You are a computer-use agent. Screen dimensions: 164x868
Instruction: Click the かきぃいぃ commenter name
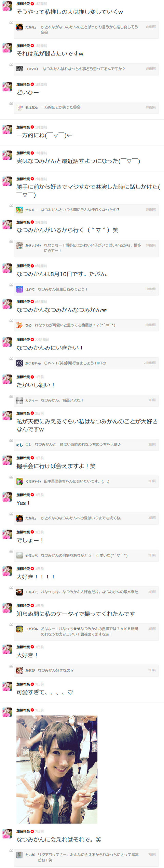[33, 245]
